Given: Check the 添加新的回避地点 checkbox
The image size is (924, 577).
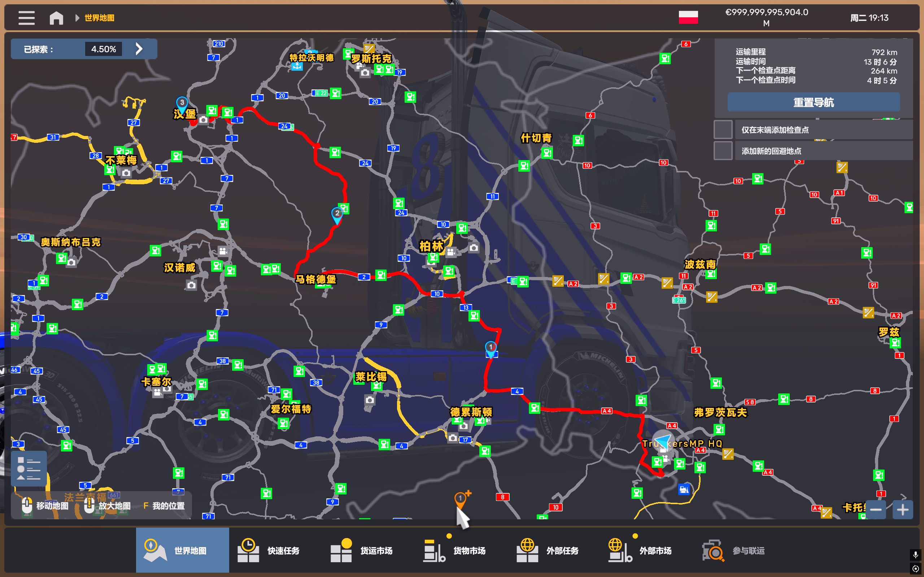Looking at the screenshot, I should coord(723,151).
